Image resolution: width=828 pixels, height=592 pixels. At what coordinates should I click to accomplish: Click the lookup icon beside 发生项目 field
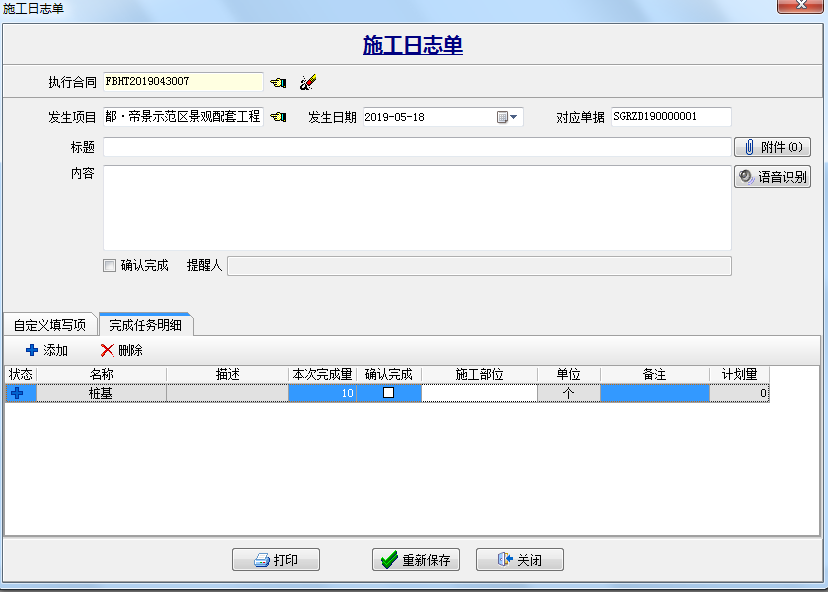click(278, 117)
